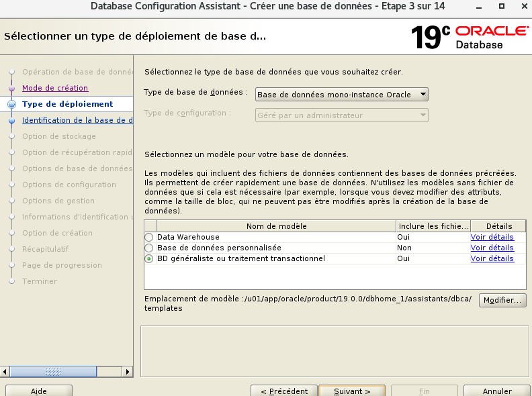
Task: Minimize the Database Configuration Assistant window
Action: point(479,7)
